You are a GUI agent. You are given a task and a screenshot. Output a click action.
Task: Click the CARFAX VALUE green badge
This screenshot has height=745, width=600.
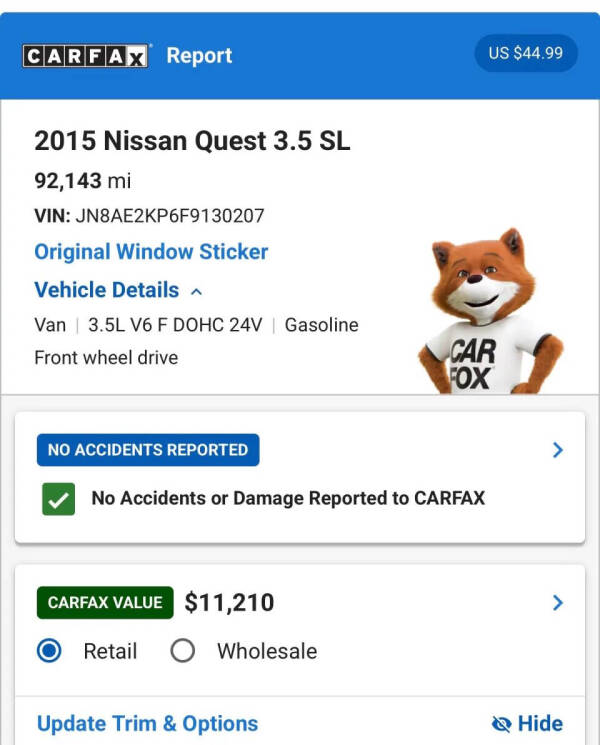(105, 602)
